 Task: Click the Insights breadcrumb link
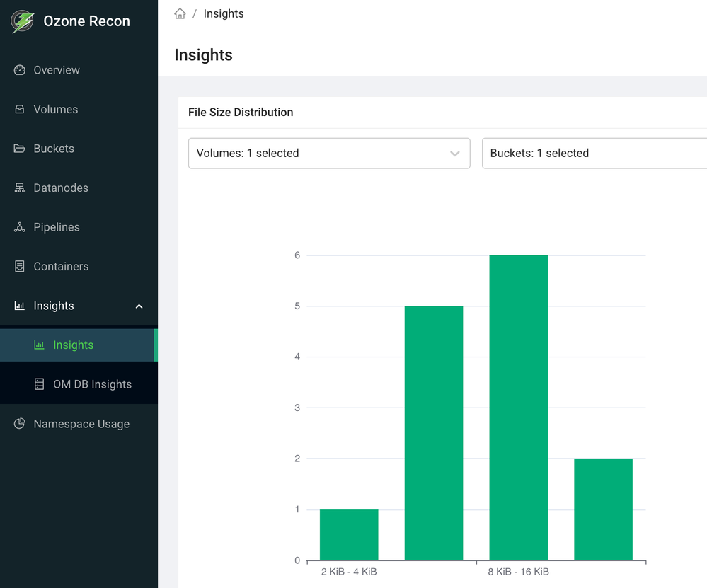[224, 13]
